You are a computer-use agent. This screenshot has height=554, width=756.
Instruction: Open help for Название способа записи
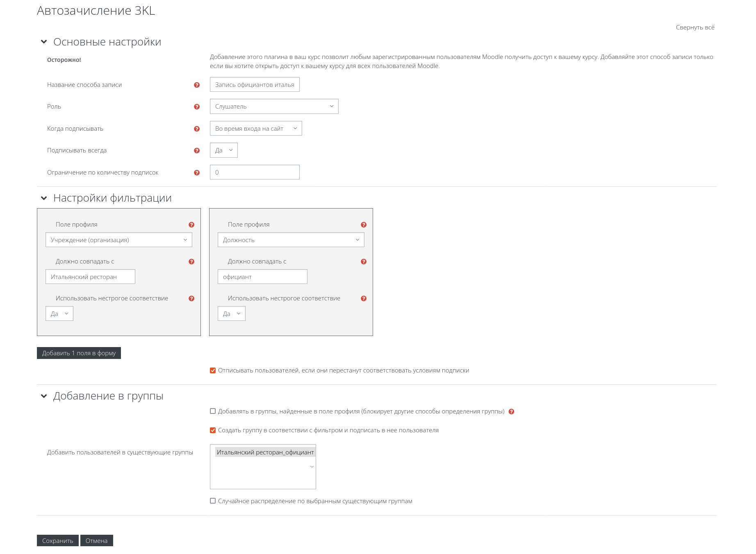(197, 85)
